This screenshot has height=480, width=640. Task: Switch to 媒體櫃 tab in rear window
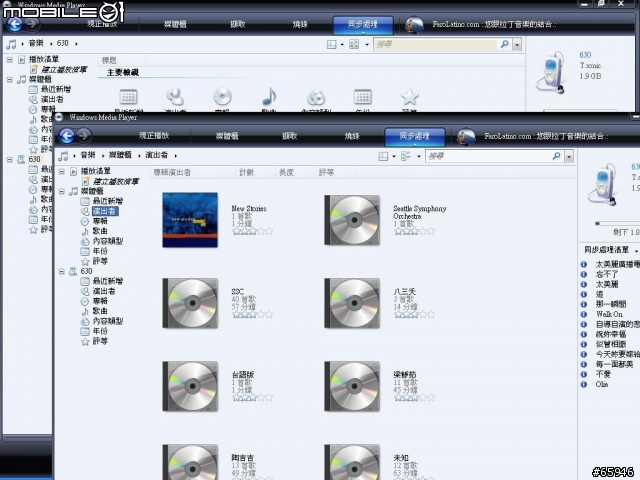[175, 24]
